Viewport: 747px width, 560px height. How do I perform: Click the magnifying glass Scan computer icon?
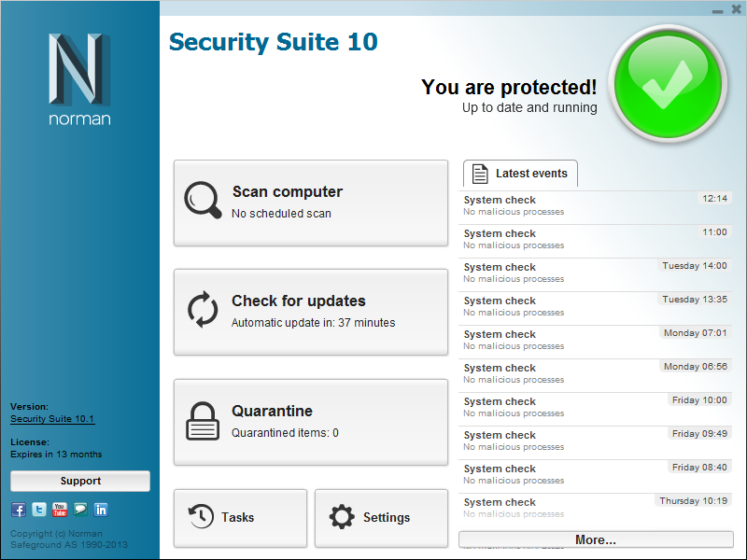203,200
